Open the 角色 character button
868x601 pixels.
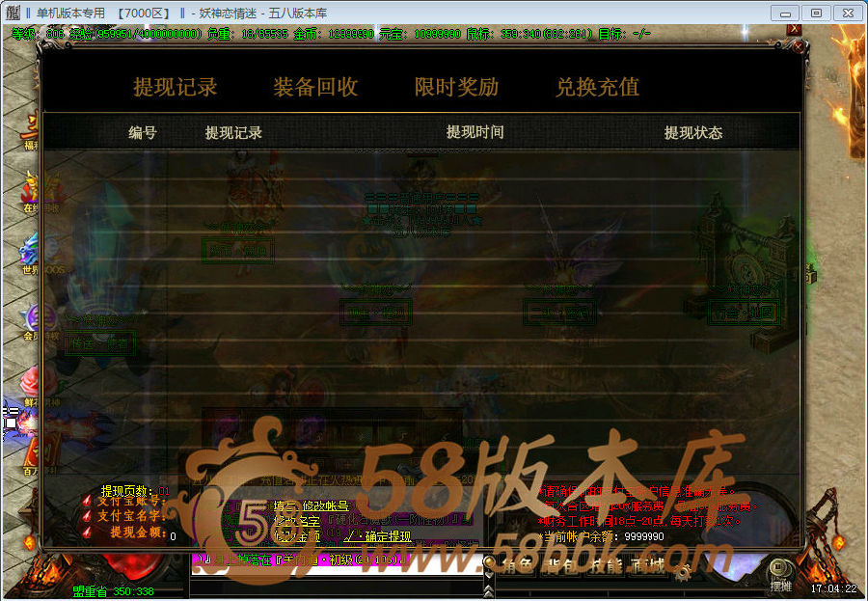(518, 566)
